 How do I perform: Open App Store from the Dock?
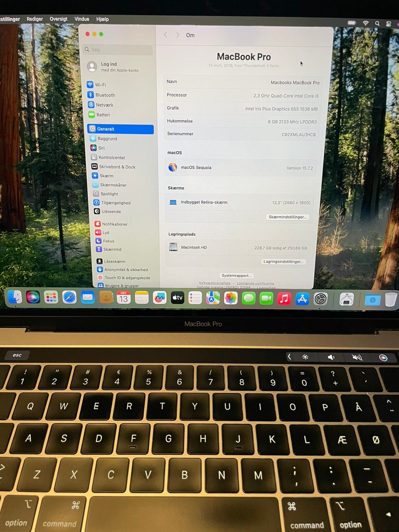(x=302, y=298)
